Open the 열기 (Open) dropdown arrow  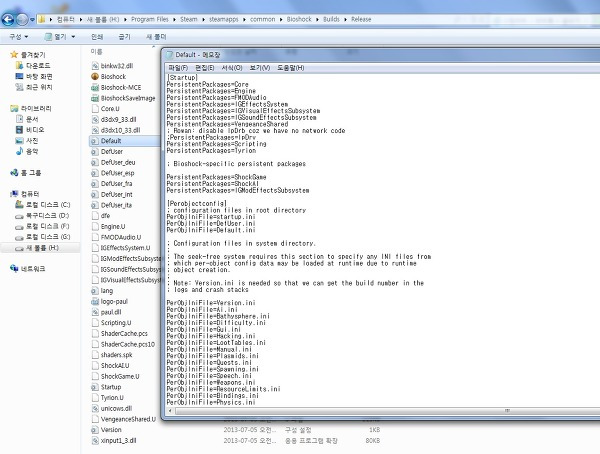(73, 37)
